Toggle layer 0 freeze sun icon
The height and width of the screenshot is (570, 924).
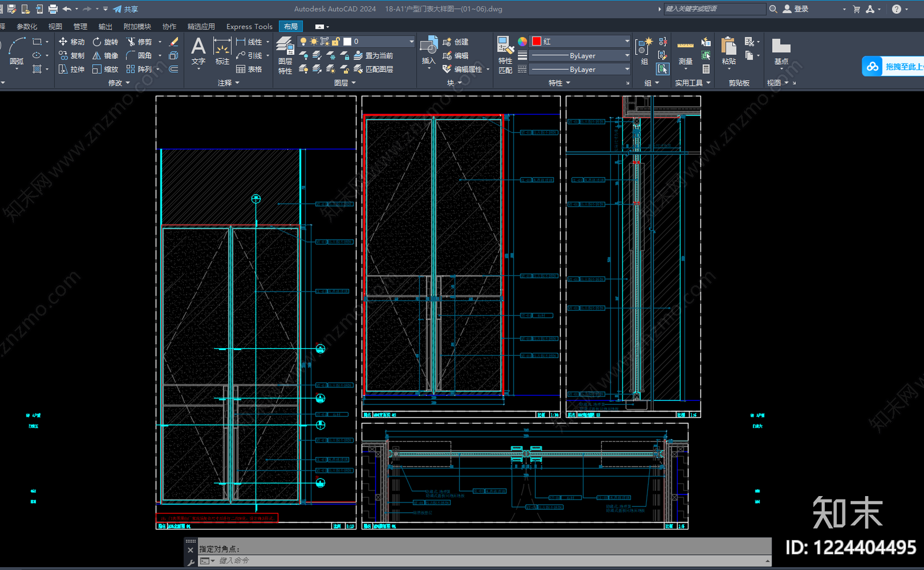(x=314, y=42)
